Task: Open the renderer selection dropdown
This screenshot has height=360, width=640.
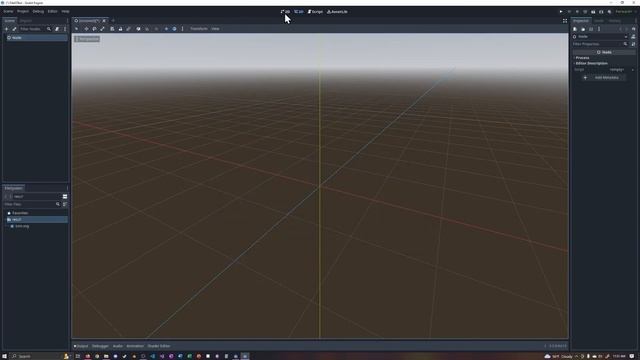Action: tap(625, 12)
